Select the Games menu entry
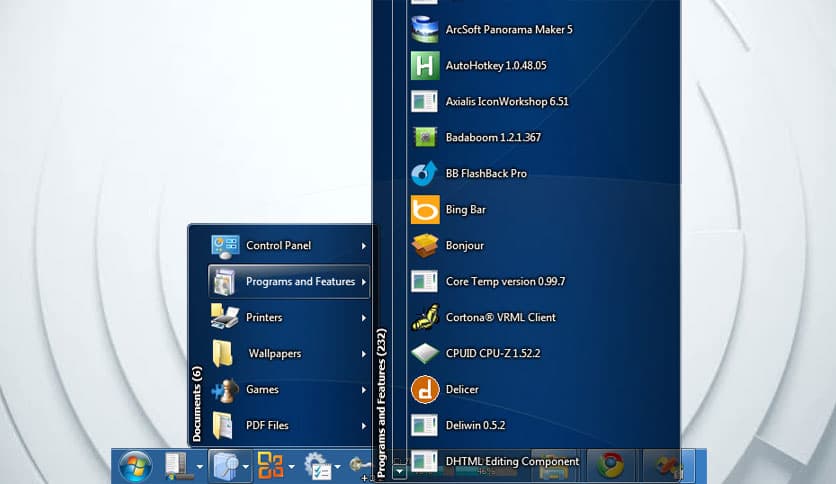The height and width of the screenshot is (484, 836). pos(288,390)
